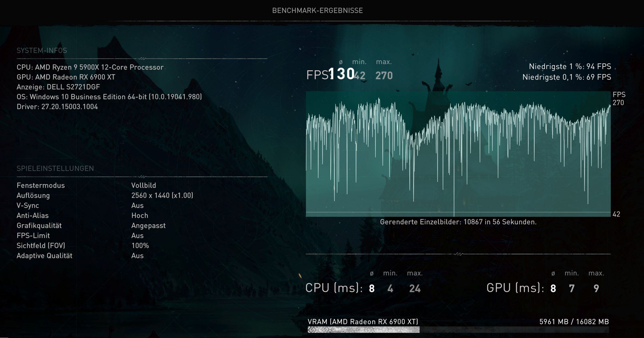
Task: Select the 100% field of view value
Action: coord(140,246)
